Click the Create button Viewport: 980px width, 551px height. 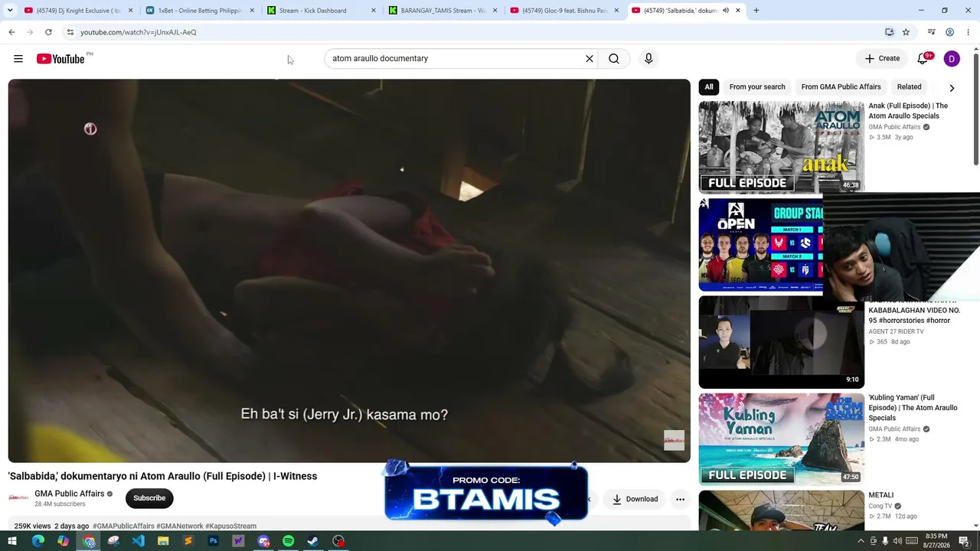click(x=882, y=59)
